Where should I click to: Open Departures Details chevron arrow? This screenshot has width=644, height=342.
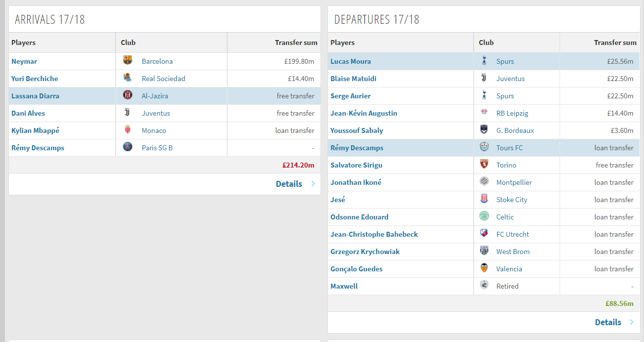pyautogui.click(x=632, y=322)
